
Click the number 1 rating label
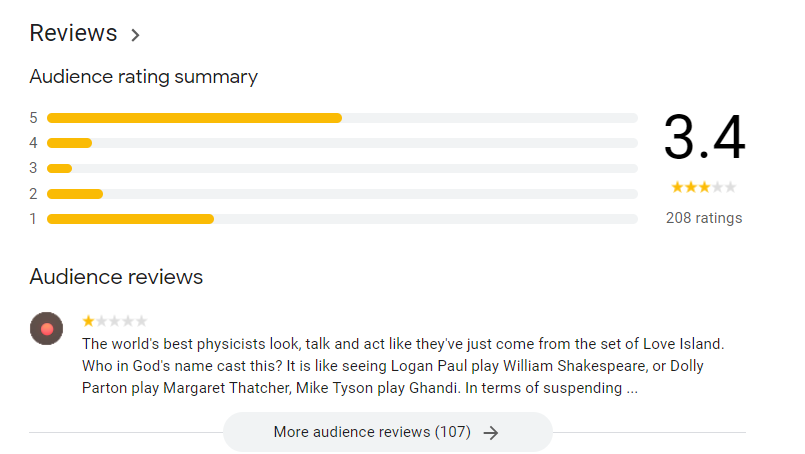pyautogui.click(x=33, y=219)
